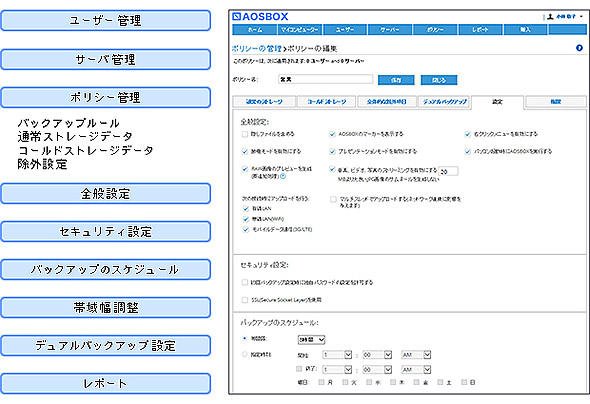
Task: Open the start AM/PM dropdown
Action: click(416, 355)
